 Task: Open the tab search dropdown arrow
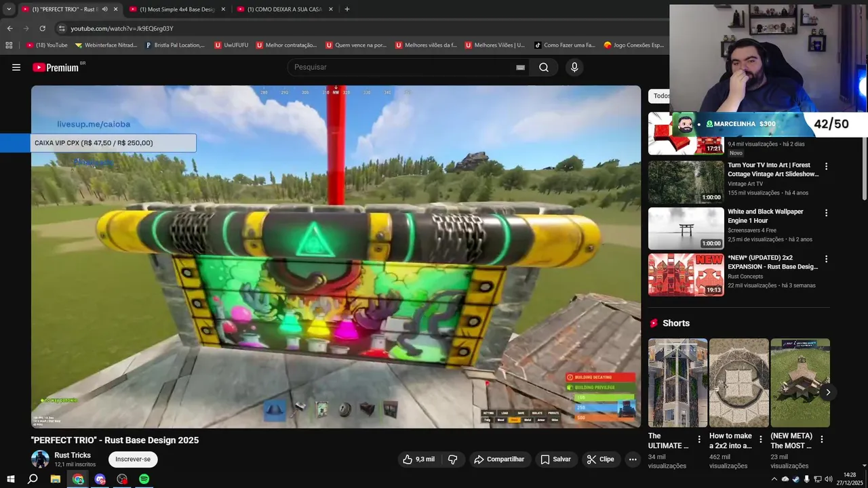[x=9, y=9]
